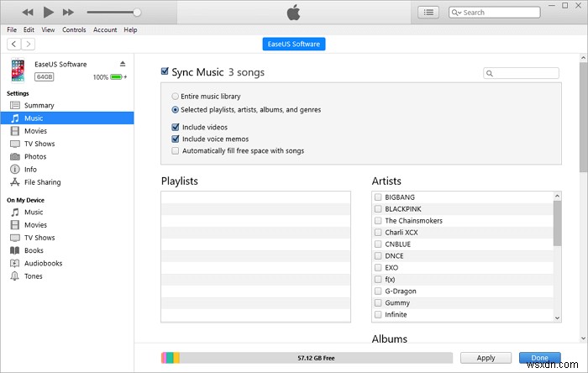
Task: Check the Infinite artist checkbox
Action: click(378, 314)
